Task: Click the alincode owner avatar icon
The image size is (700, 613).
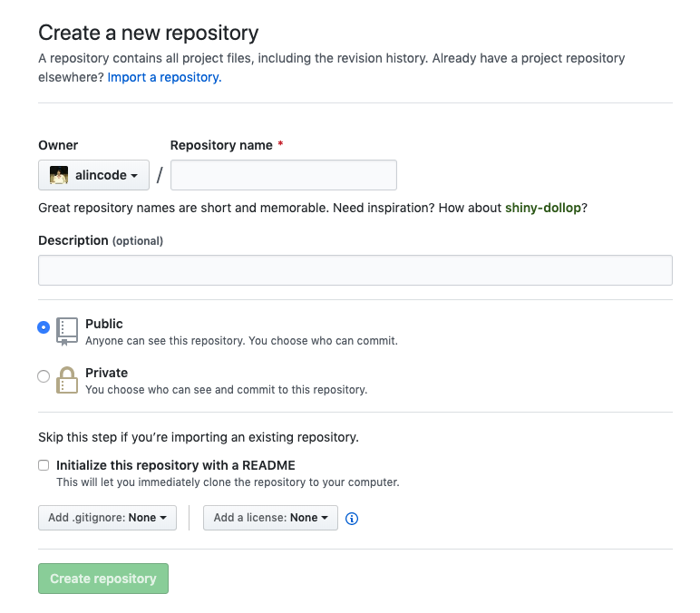Action: (59, 176)
